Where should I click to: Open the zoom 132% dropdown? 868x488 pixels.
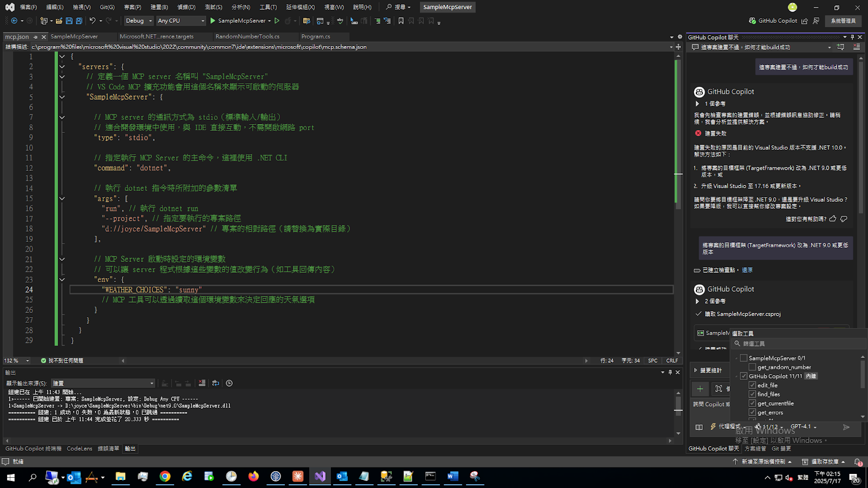tap(27, 361)
